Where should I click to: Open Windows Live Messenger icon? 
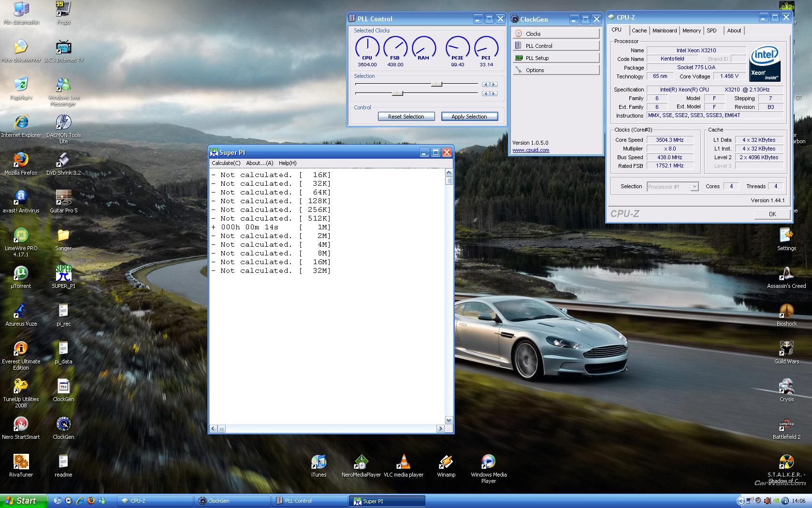63,91
